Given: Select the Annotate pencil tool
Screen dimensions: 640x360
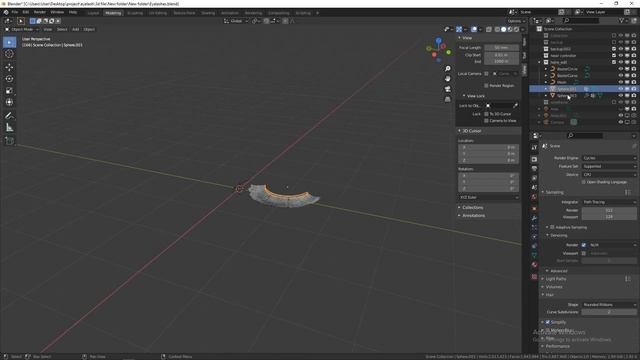Looking at the screenshot, I should click(9, 116).
